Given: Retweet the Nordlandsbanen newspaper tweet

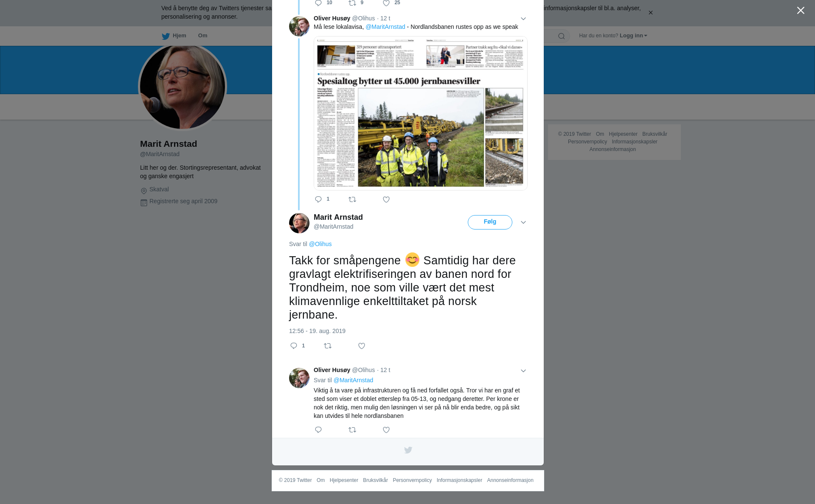Looking at the screenshot, I should (352, 199).
